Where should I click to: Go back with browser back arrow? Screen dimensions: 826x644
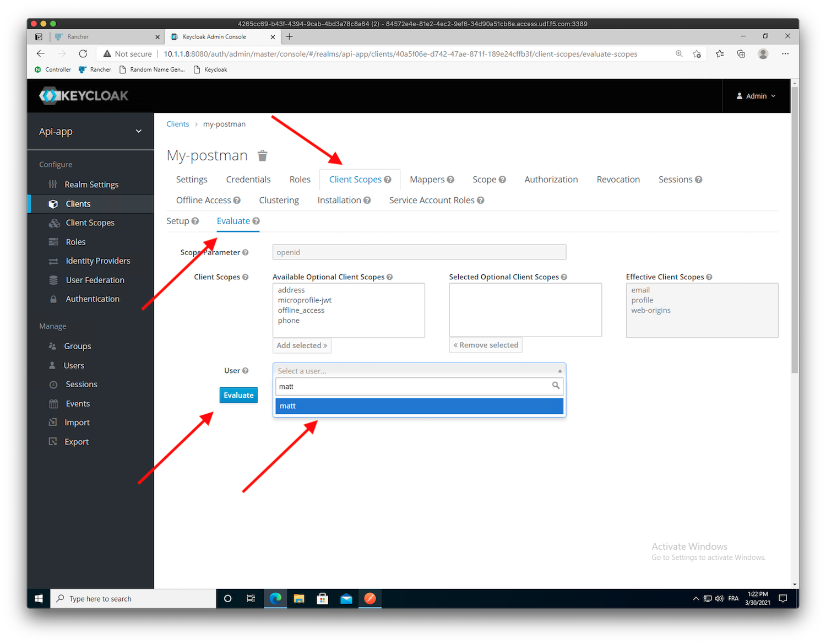pos(40,53)
